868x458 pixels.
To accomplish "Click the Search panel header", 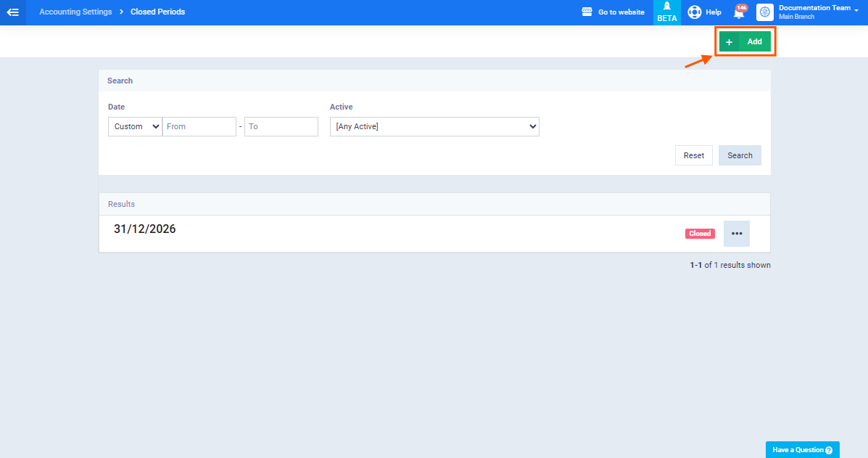I will tap(434, 81).
